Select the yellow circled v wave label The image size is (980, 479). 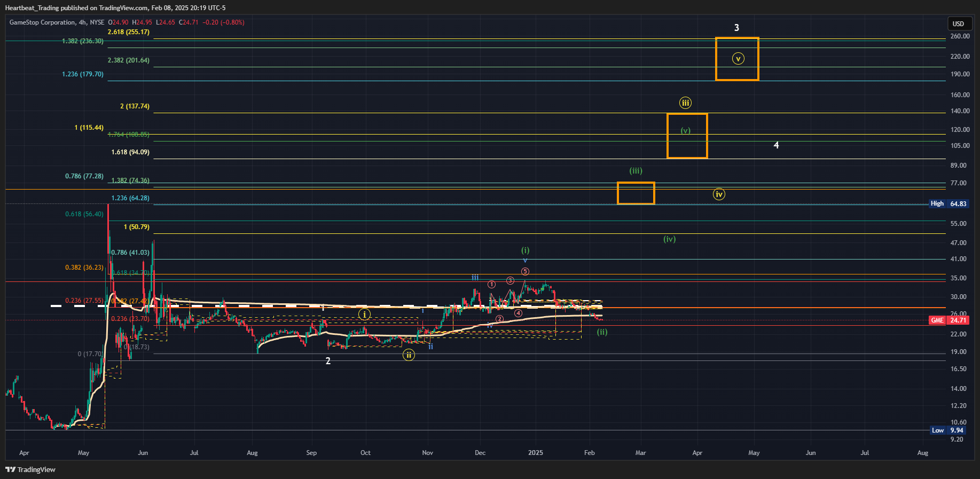pyautogui.click(x=738, y=59)
